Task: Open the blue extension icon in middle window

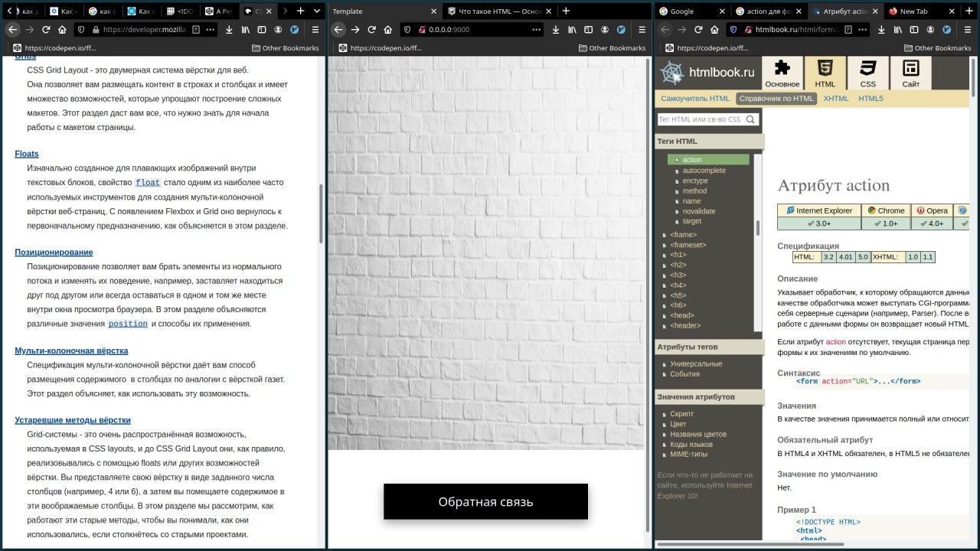Action: coord(622,29)
